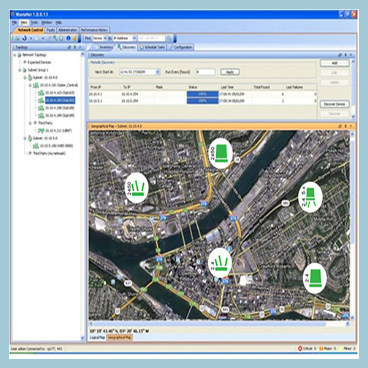This screenshot has width=368, height=368.
Task: Click the left 2450 antenna icon on map
Action: pyautogui.click(x=136, y=188)
